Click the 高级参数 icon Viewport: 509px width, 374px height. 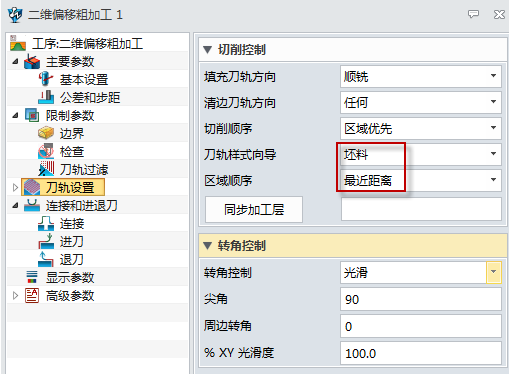coord(32,295)
